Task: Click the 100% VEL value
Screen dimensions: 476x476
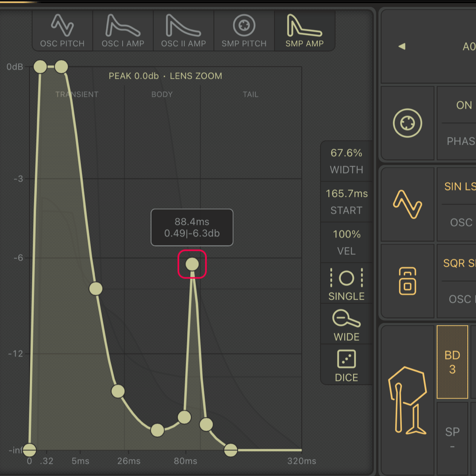Action: coord(346,242)
